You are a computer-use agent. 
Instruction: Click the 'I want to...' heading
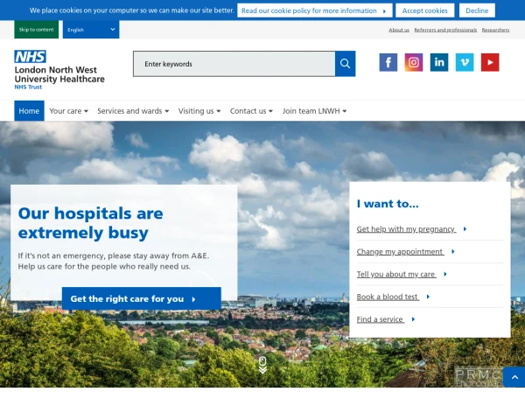pyautogui.click(x=388, y=204)
